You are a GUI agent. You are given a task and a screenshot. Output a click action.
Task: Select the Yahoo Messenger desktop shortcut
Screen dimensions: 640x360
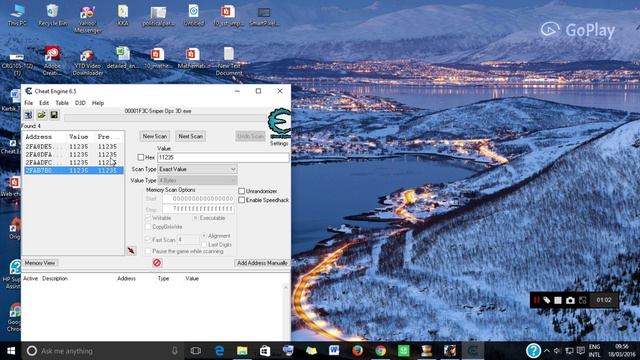[88, 19]
